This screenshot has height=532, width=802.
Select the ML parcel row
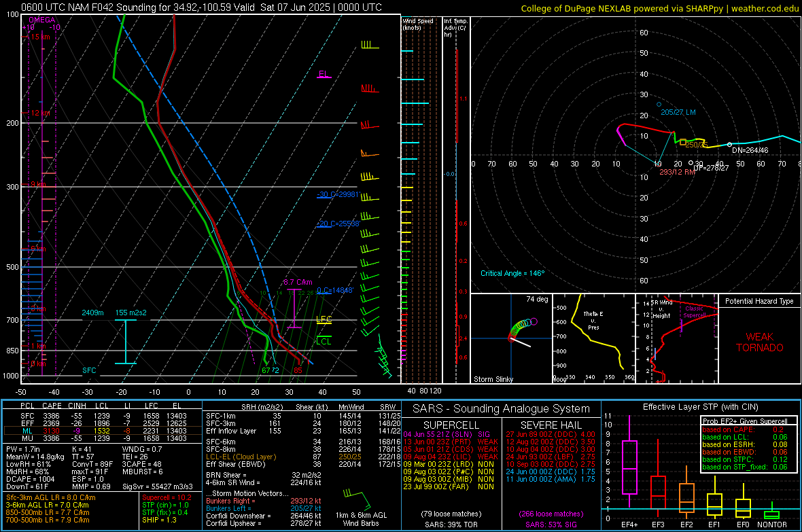(x=103, y=431)
